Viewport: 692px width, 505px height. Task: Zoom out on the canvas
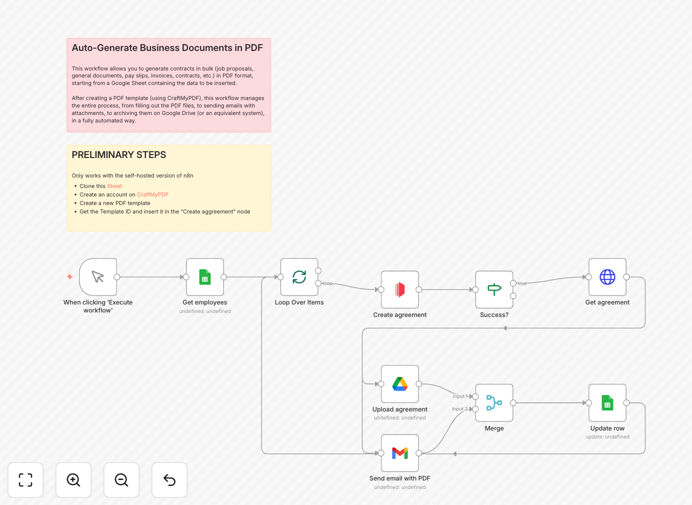click(121, 480)
